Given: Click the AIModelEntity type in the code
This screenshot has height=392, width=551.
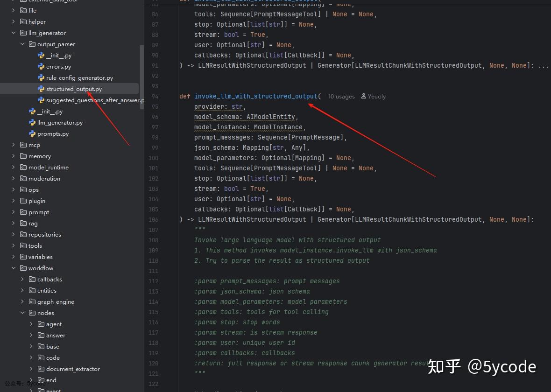Looking at the screenshot, I should tap(270, 117).
